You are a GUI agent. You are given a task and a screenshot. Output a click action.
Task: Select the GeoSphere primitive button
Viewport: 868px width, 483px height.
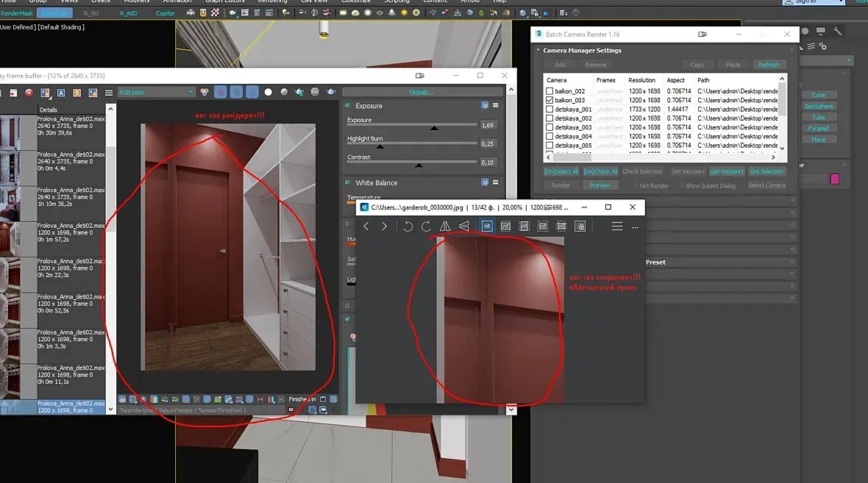[819, 106]
